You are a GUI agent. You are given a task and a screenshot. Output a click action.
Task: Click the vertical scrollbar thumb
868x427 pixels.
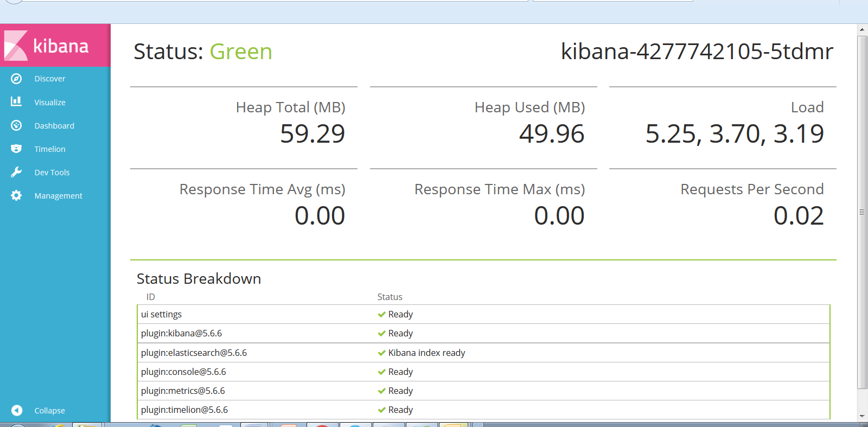pyautogui.click(x=862, y=212)
